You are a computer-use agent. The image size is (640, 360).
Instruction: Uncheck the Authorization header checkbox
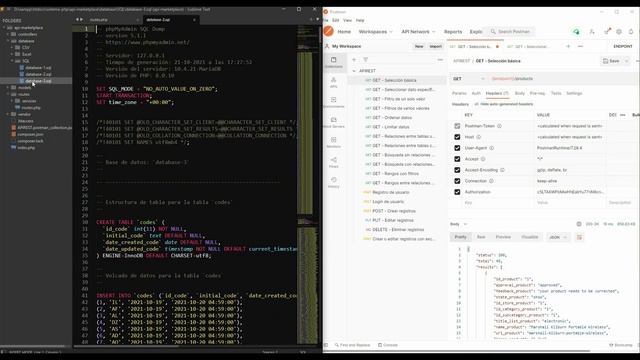(x=457, y=192)
